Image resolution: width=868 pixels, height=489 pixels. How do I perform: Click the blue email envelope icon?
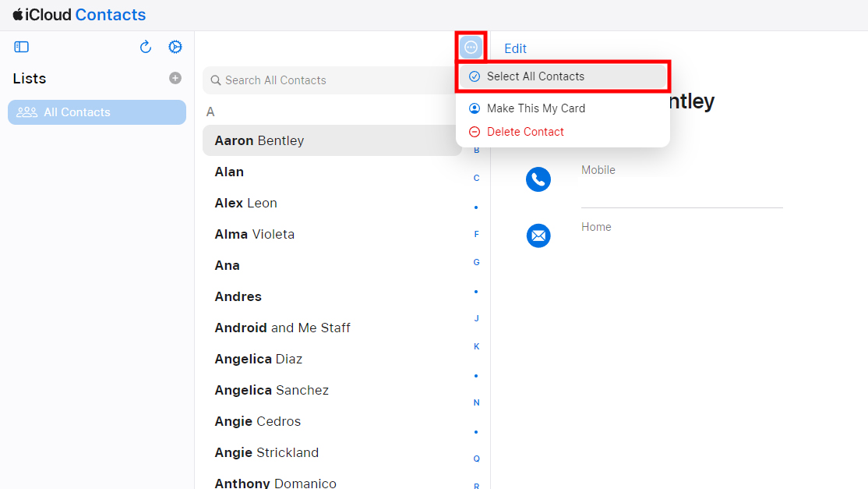[538, 236]
